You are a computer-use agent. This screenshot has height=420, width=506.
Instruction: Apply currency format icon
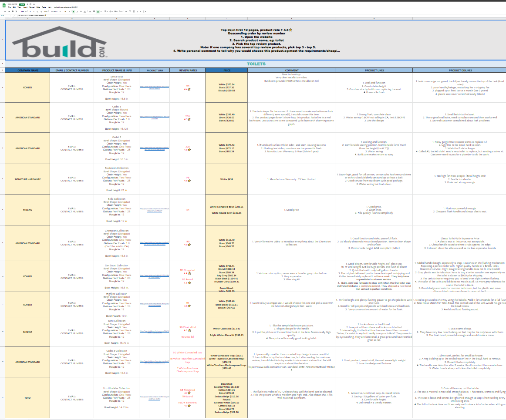tap(30, 12)
